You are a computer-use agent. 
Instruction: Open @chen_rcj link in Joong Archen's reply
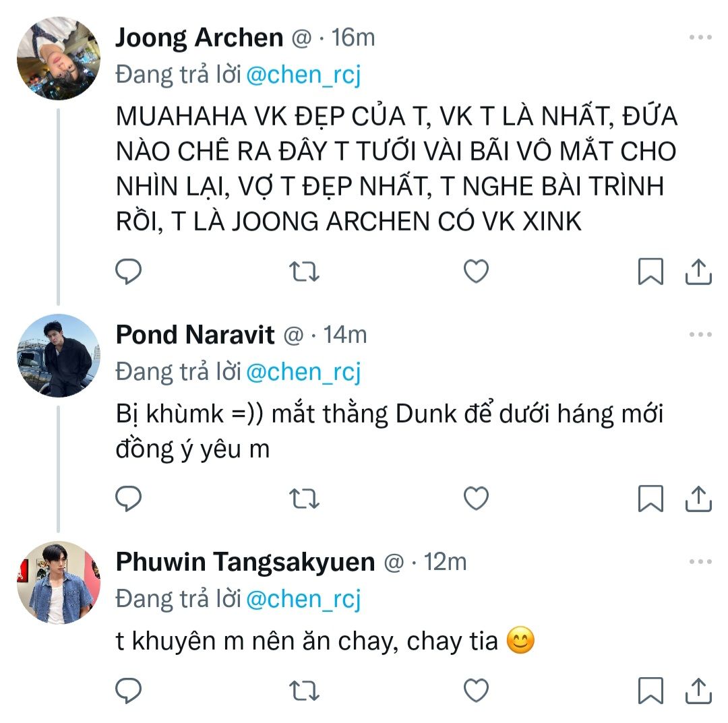[303, 75]
